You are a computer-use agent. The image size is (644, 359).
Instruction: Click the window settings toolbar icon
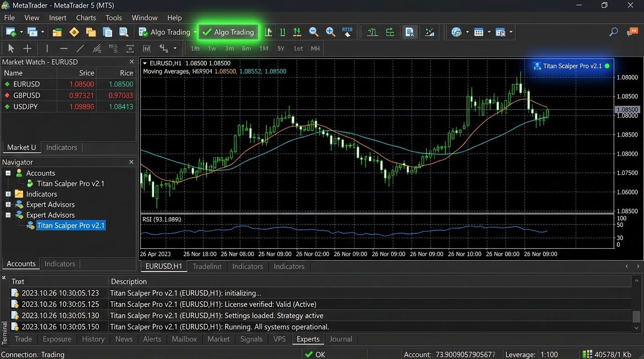(x=500, y=32)
